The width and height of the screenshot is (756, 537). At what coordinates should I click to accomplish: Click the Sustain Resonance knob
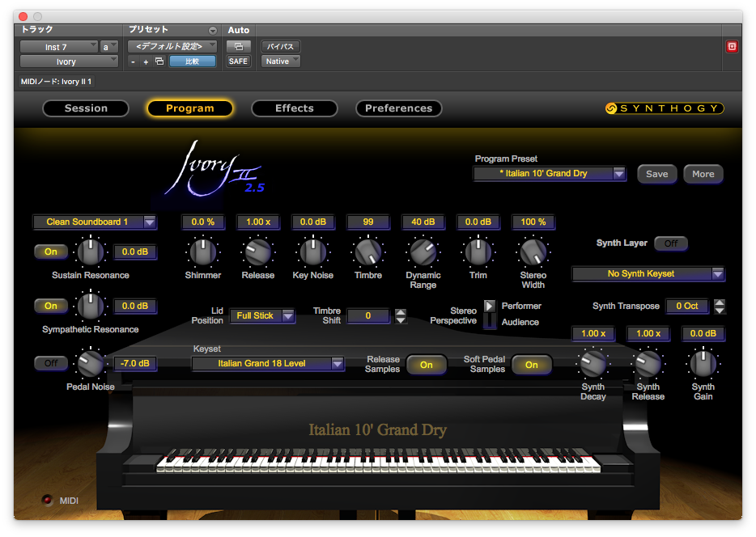point(91,252)
